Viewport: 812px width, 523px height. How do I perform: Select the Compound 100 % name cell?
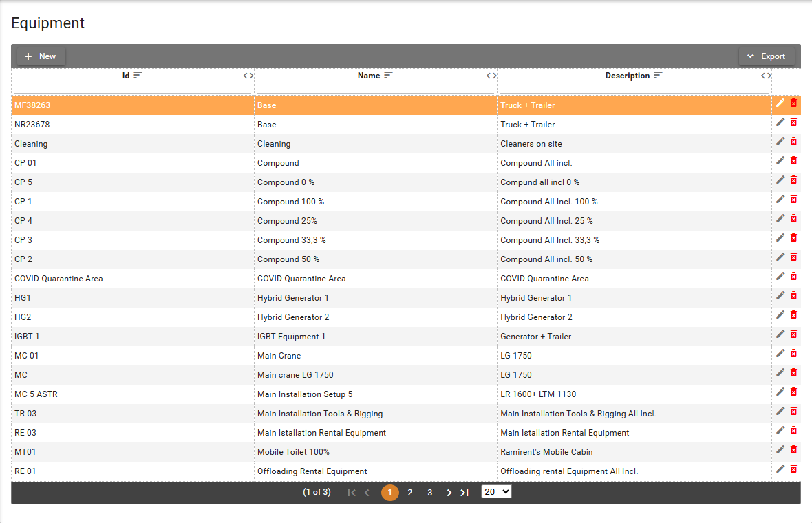point(376,202)
